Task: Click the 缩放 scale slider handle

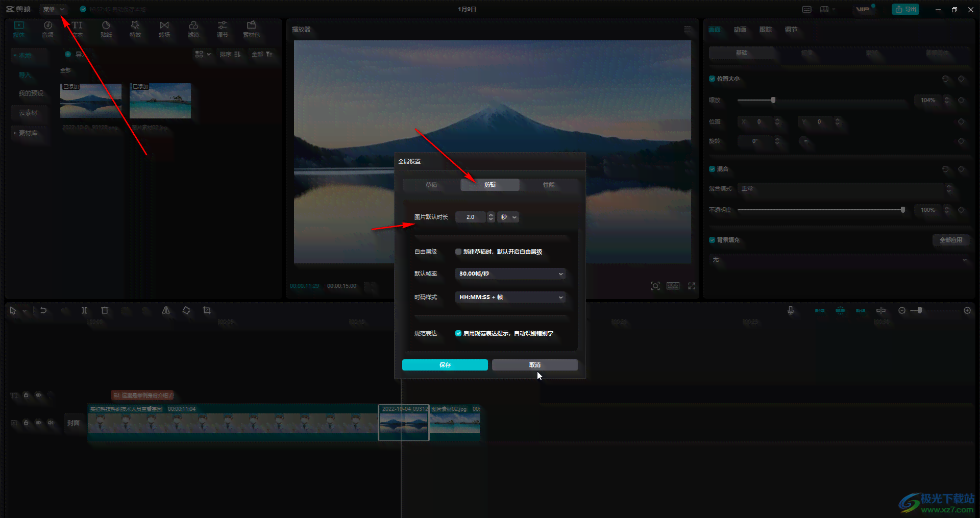Action: coord(773,100)
